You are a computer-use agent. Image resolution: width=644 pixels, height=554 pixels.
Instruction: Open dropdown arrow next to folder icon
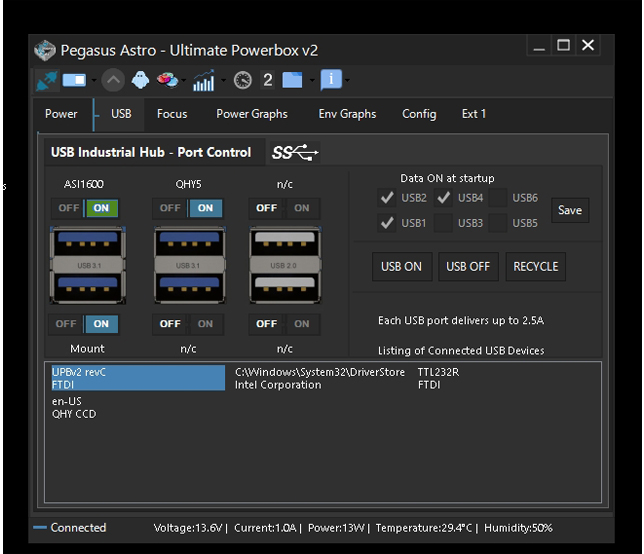(312, 80)
